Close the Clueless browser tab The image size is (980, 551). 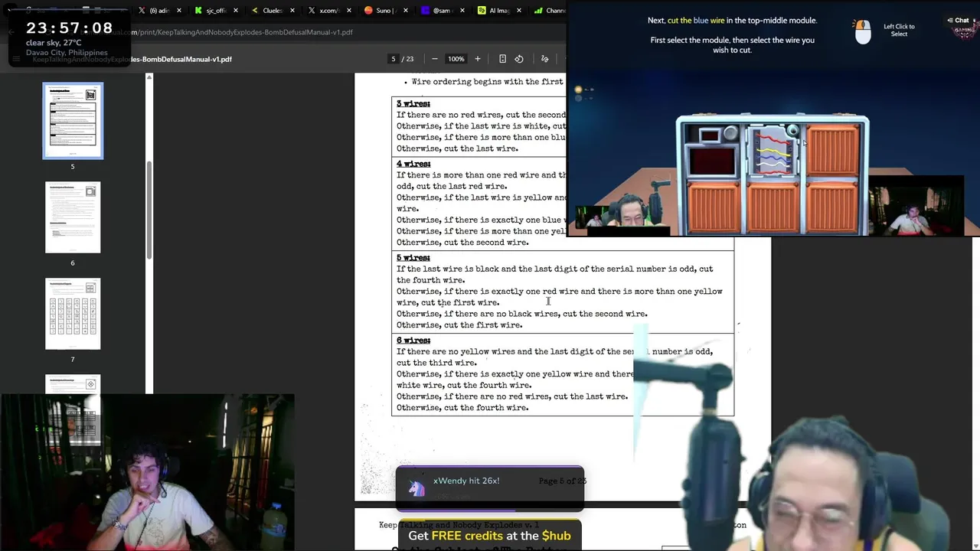292,11
